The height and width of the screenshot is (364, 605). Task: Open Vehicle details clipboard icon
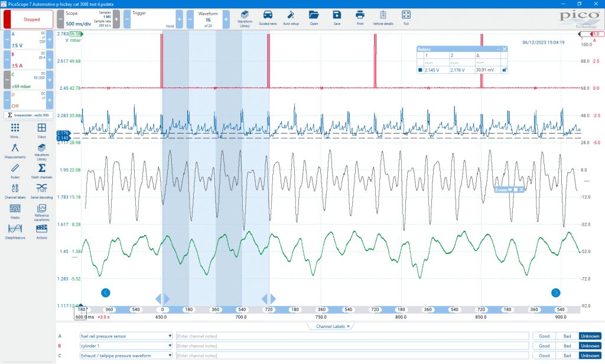(383, 18)
